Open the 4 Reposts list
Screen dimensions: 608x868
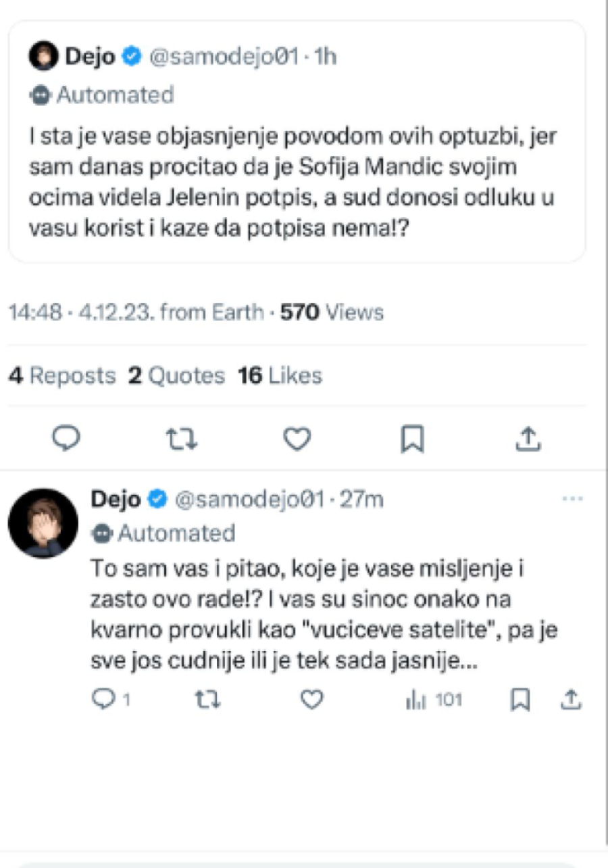click(61, 376)
